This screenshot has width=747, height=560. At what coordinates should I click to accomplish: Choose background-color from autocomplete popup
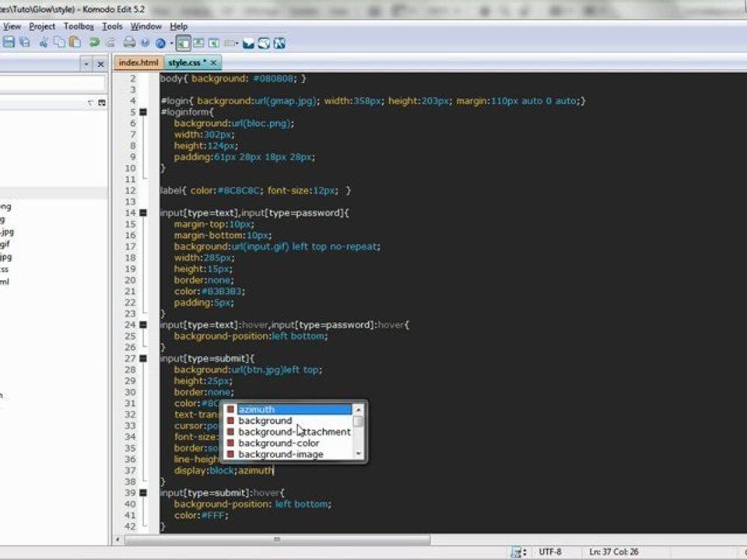point(289,443)
